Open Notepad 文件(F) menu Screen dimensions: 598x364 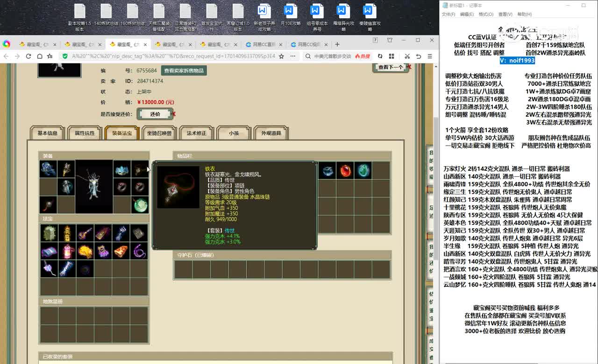tap(448, 14)
